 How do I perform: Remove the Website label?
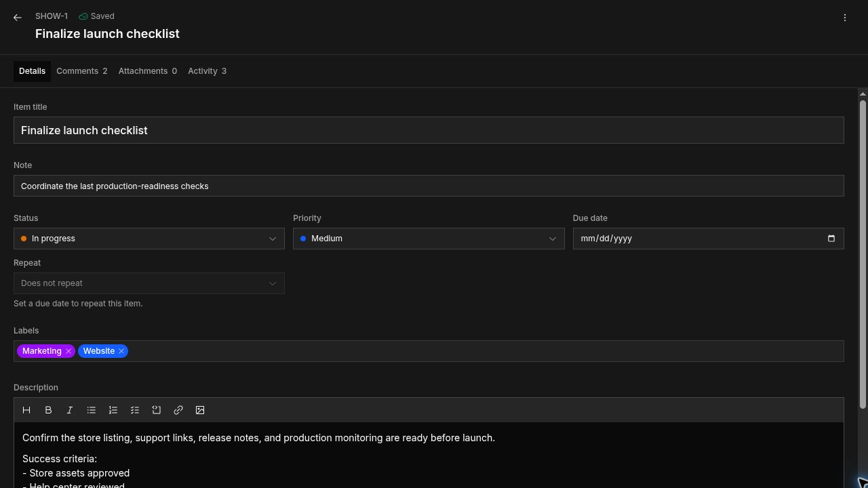click(x=121, y=351)
